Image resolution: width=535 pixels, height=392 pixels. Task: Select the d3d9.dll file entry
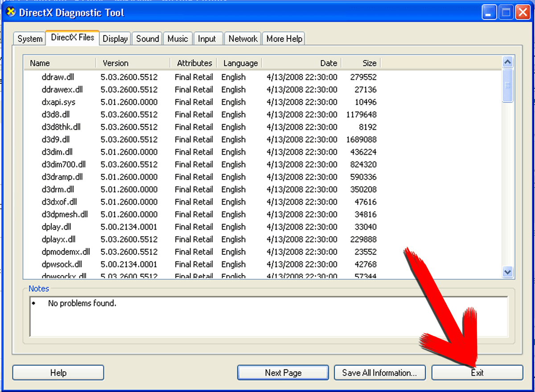coord(56,139)
